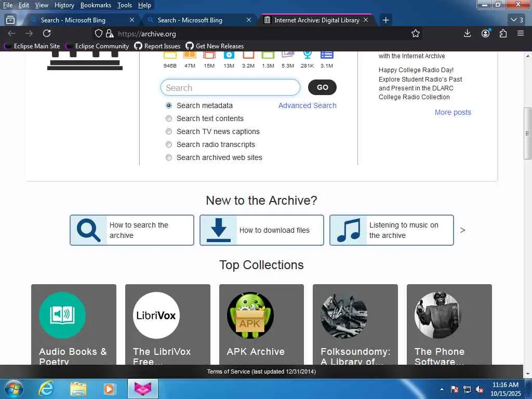Select Search radio transcripts option
Screen dimensions: 532x399
tap(169, 144)
